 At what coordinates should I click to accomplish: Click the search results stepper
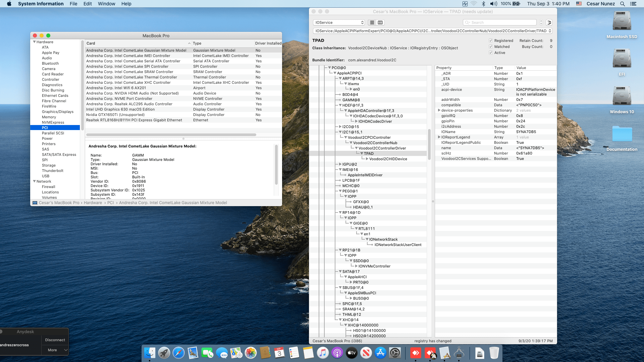pos(541,22)
